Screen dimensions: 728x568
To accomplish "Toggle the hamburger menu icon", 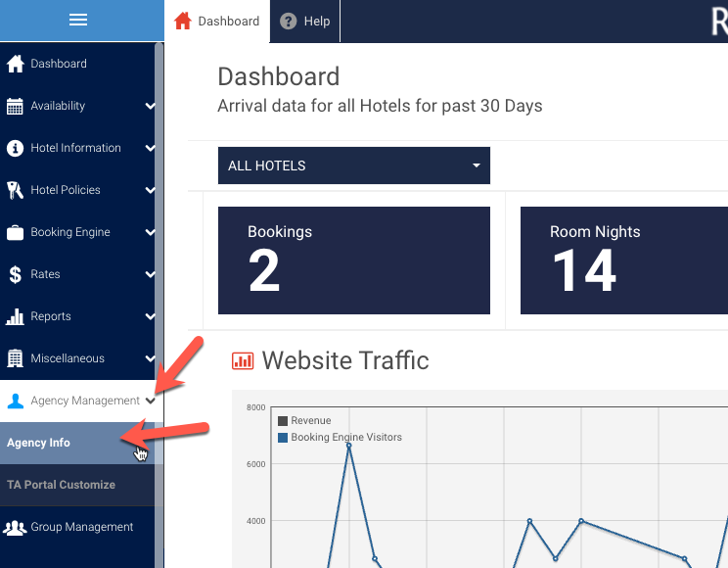I will [78, 20].
